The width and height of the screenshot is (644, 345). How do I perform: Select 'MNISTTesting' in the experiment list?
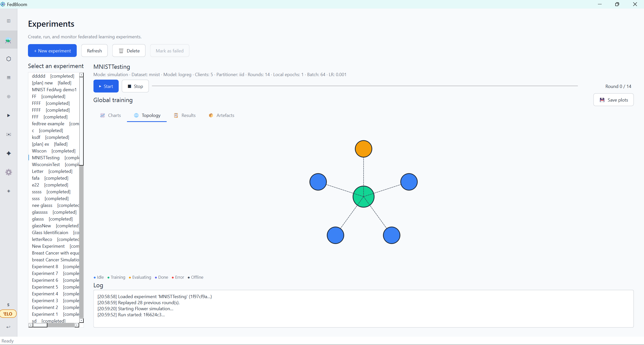[54, 158]
